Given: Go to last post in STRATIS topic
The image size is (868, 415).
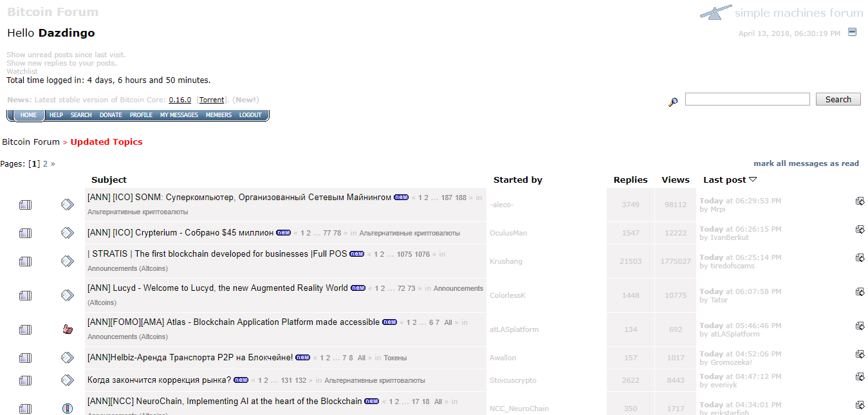Looking at the screenshot, I should click(x=860, y=257).
